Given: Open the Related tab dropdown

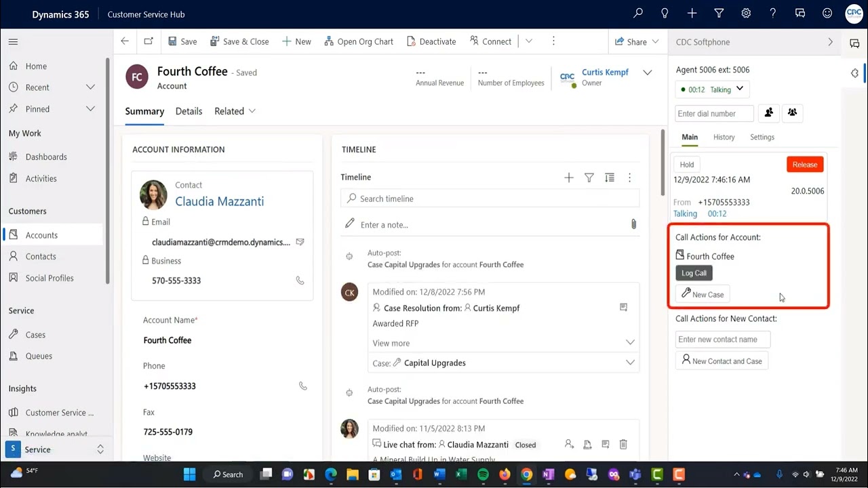Looking at the screenshot, I should [x=235, y=111].
